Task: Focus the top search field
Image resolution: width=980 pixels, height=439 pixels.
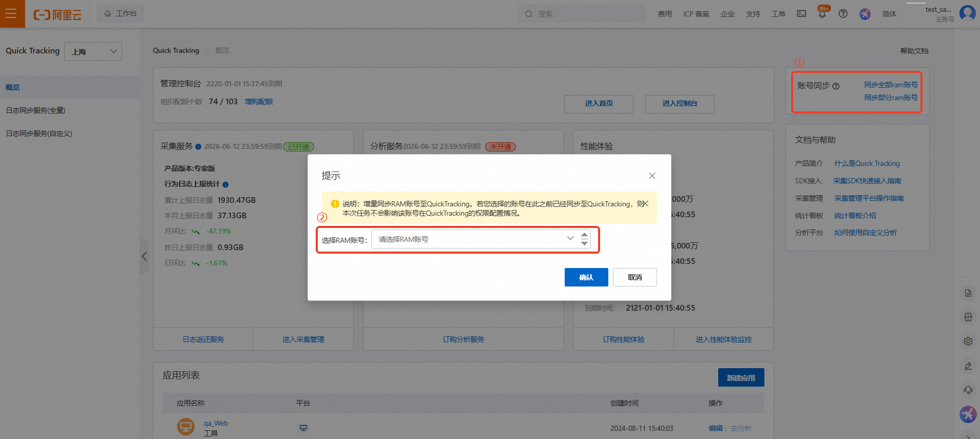Action: [x=582, y=14]
